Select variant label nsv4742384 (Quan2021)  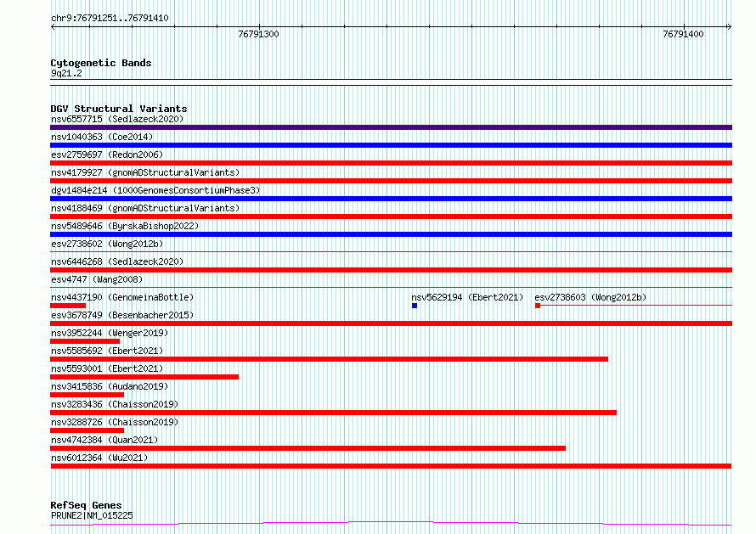104,440
